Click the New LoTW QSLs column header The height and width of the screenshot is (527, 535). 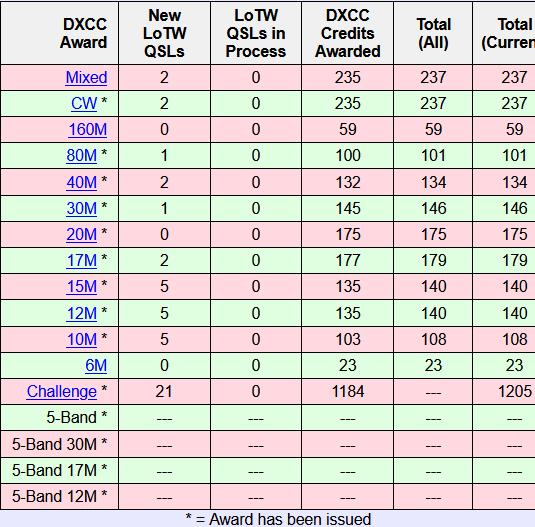tap(164, 33)
